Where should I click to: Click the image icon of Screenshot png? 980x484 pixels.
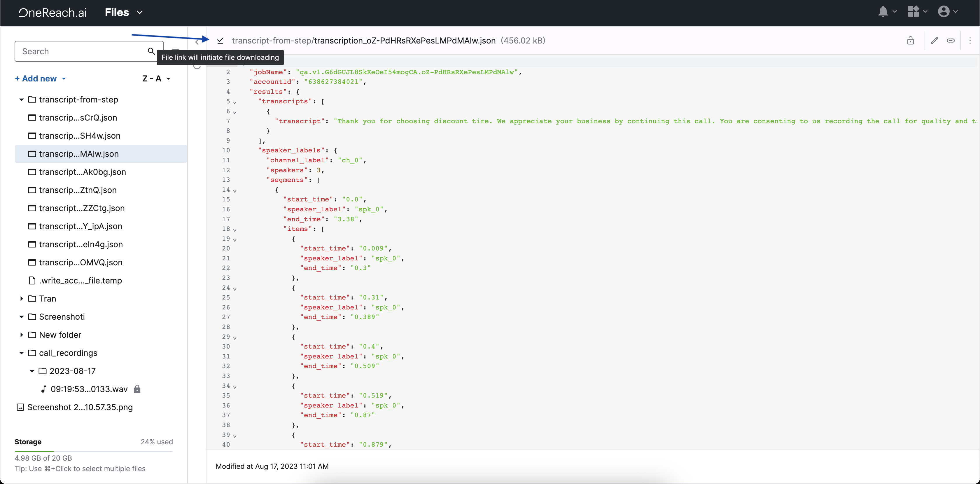coord(20,407)
